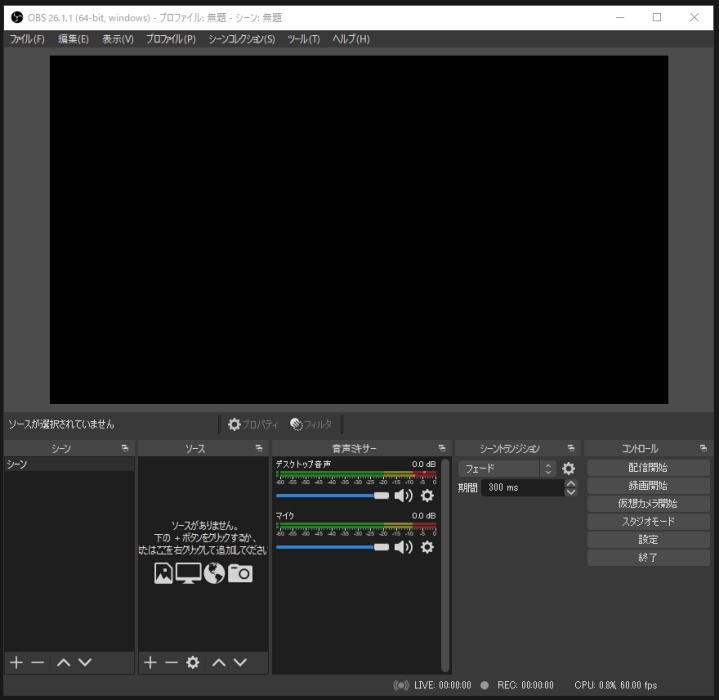This screenshot has height=700, width=719.
Task: Open the プロファイル(P) menu
Action: point(171,39)
